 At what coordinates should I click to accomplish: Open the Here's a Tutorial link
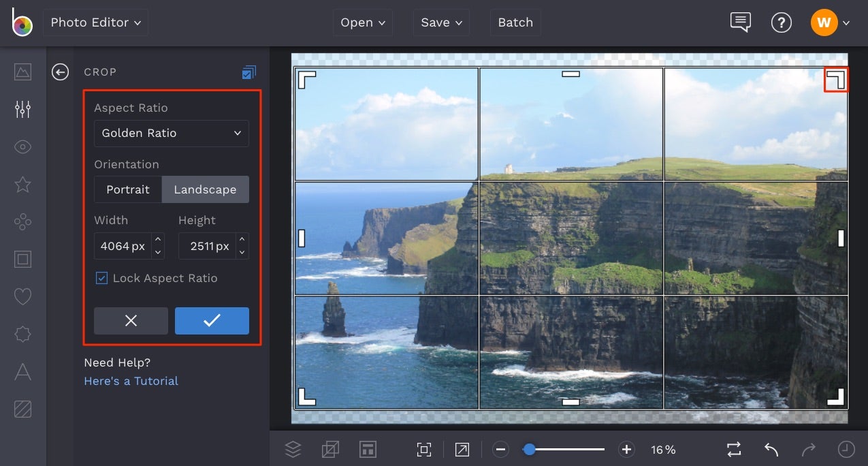coord(131,381)
